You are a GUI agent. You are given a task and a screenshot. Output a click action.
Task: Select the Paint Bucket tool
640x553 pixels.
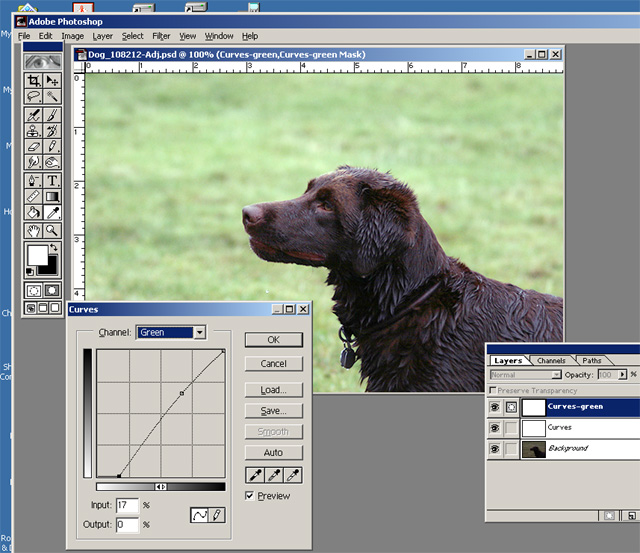tap(33, 212)
